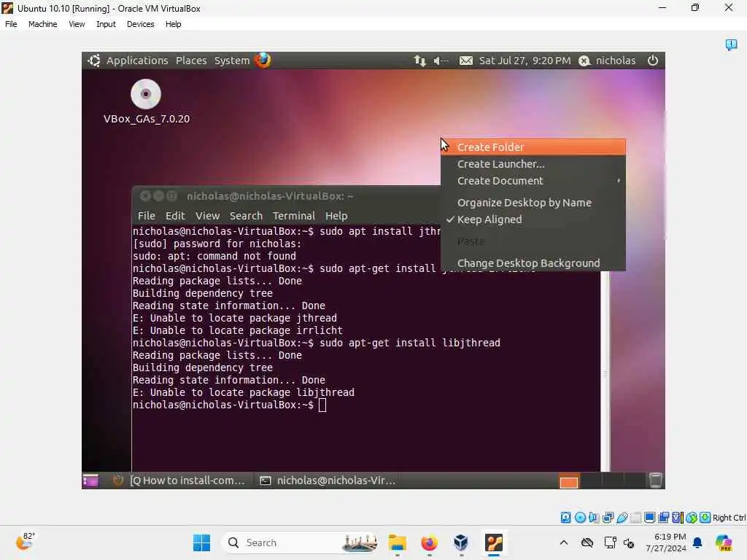Screen dimensions: 747x560
Task: Switch to 'How to install-com...' Firefox task
Action: click(x=179, y=481)
